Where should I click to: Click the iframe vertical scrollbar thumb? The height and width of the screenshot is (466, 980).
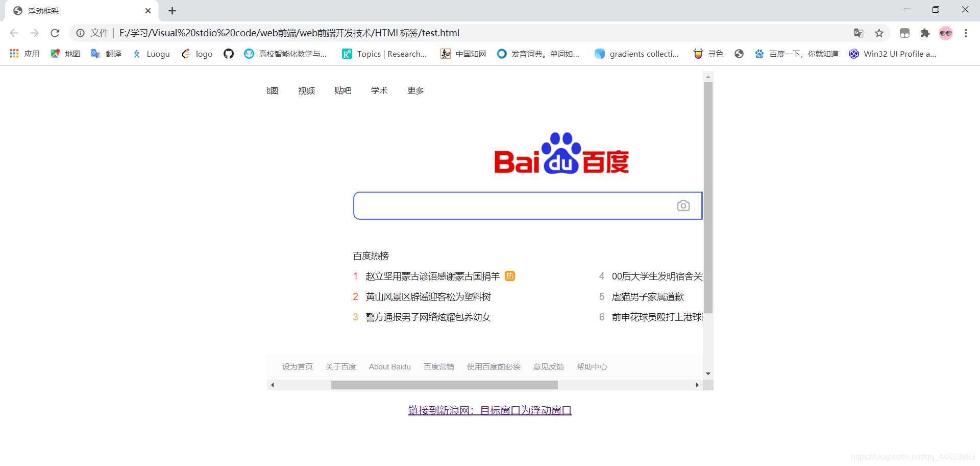pyautogui.click(x=708, y=197)
